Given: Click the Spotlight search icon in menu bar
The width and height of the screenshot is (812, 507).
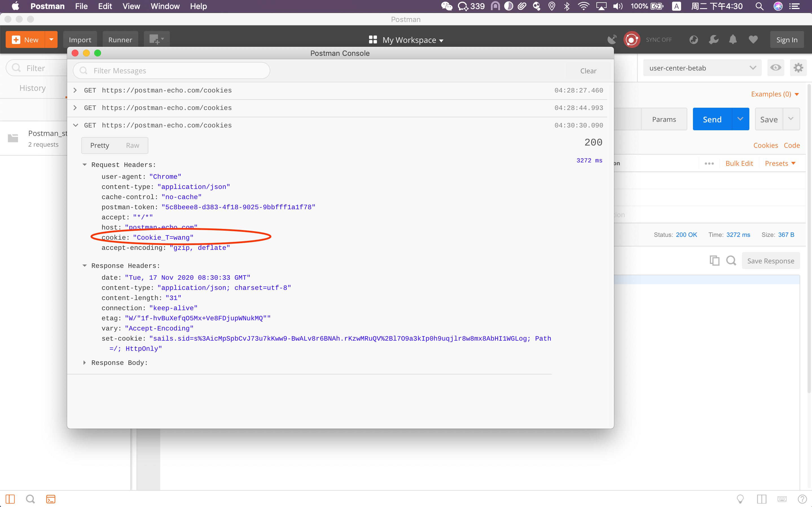Looking at the screenshot, I should [759, 6].
